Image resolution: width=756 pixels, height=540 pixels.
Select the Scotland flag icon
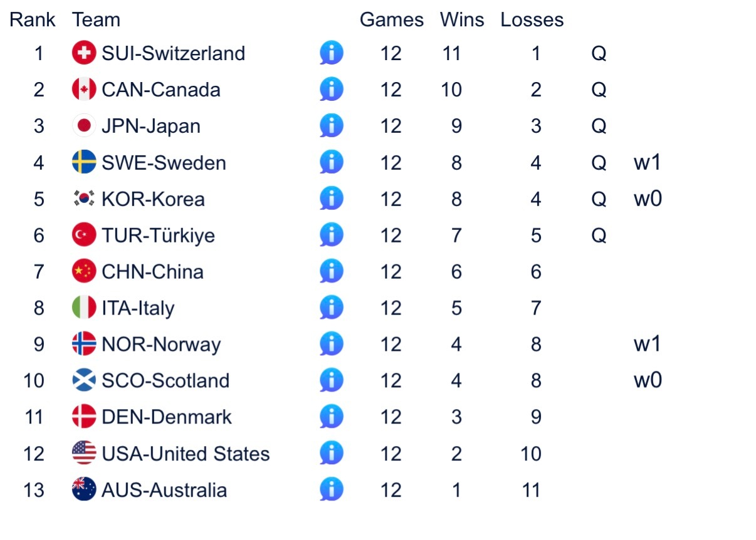[84, 380]
